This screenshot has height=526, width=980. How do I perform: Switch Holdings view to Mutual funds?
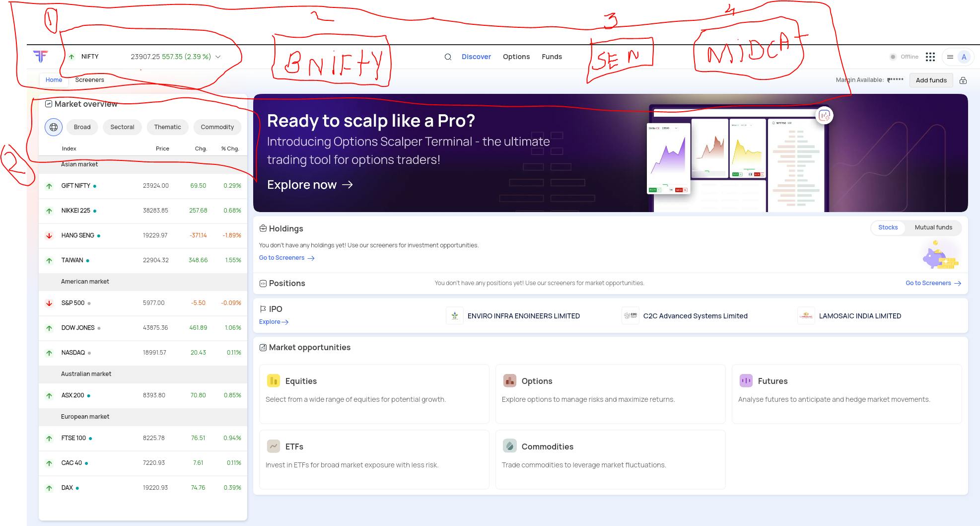933,227
